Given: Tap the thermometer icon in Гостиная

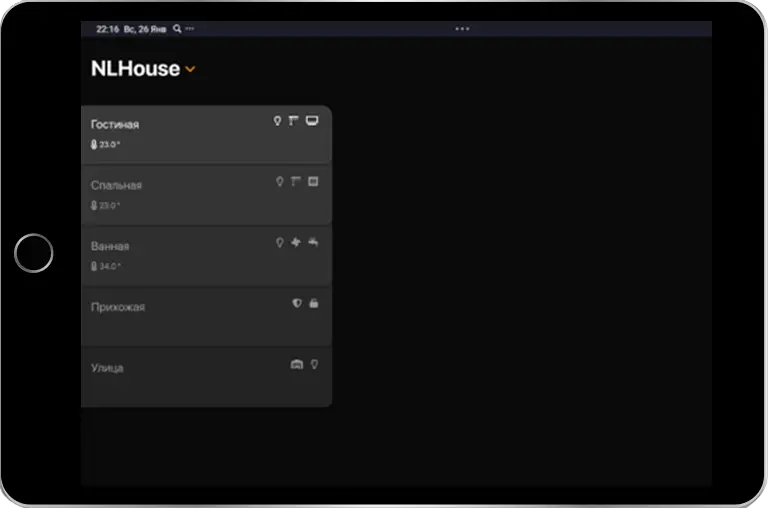Looking at the screenshot, I should point(94,145).
